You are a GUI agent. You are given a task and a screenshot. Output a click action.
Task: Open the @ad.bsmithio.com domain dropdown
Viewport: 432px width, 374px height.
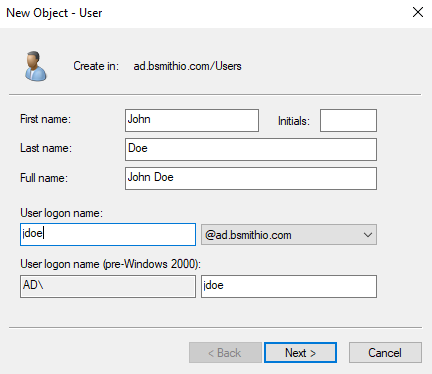289,235
